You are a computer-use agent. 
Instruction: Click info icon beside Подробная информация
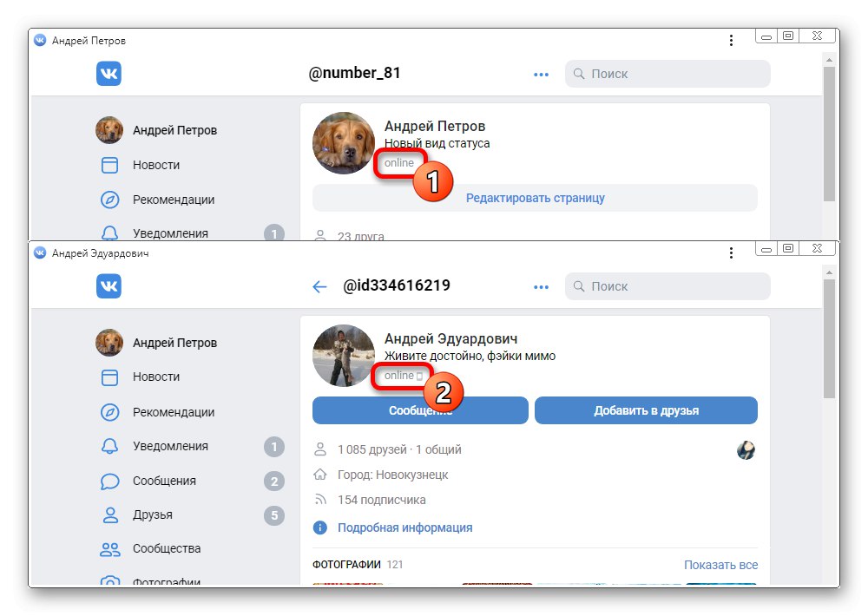(320, 528)
